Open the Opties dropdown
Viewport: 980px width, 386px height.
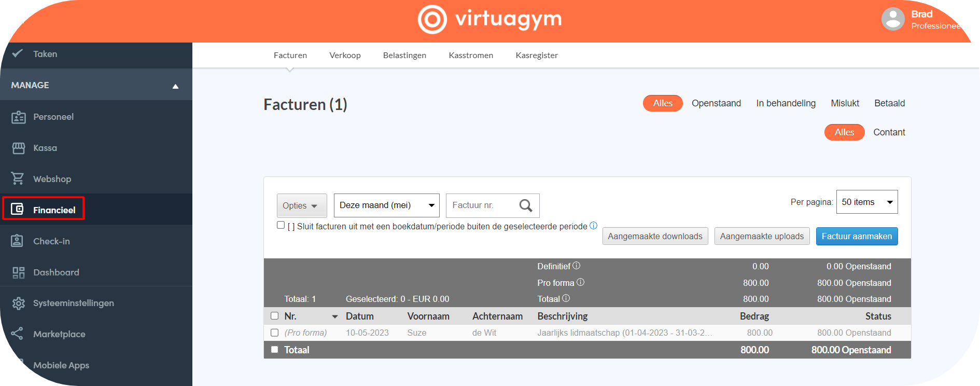coord(302,205)
